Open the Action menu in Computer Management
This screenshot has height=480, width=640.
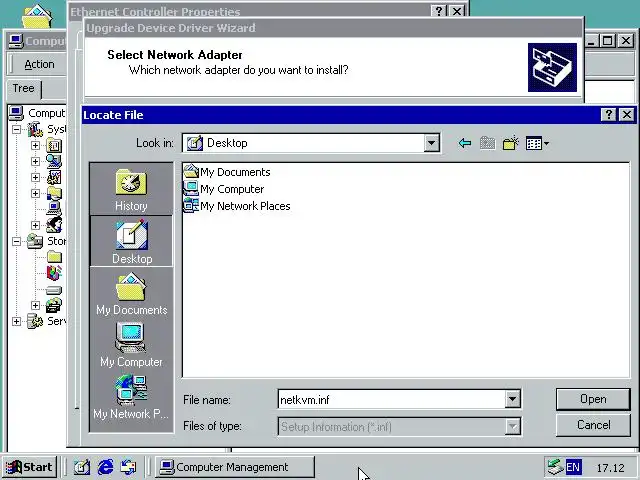(x=39, y=64)
